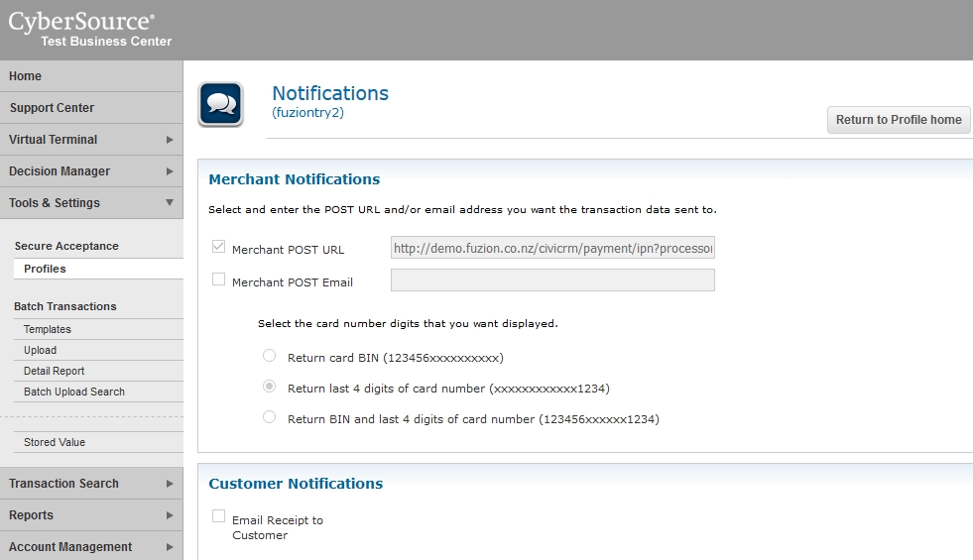The width and height of the screenshot is (973, 560).
Task: Expand the Virtual Terminal menu arrow
Action: [x=170, y=140]
